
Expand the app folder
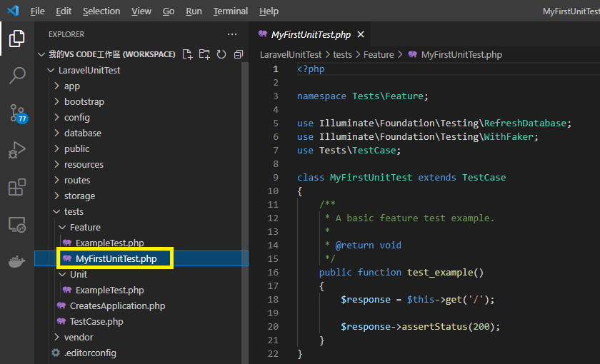56,86
